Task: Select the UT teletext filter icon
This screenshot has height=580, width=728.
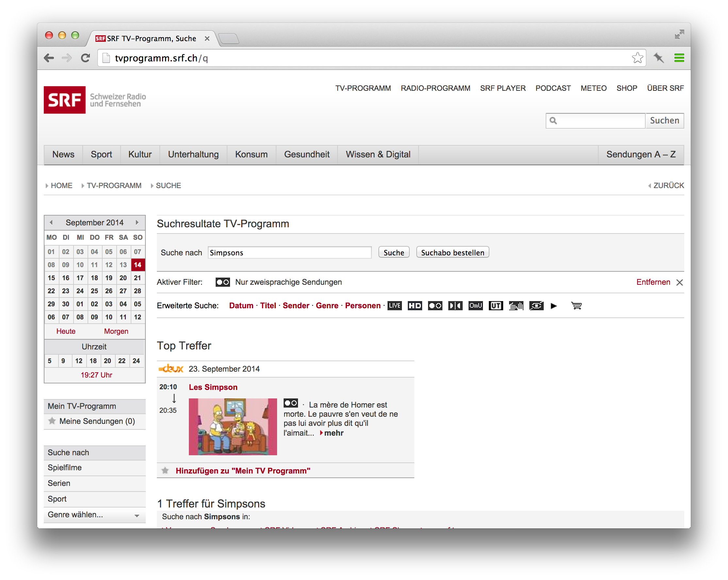Action: (x=495, y=305)
